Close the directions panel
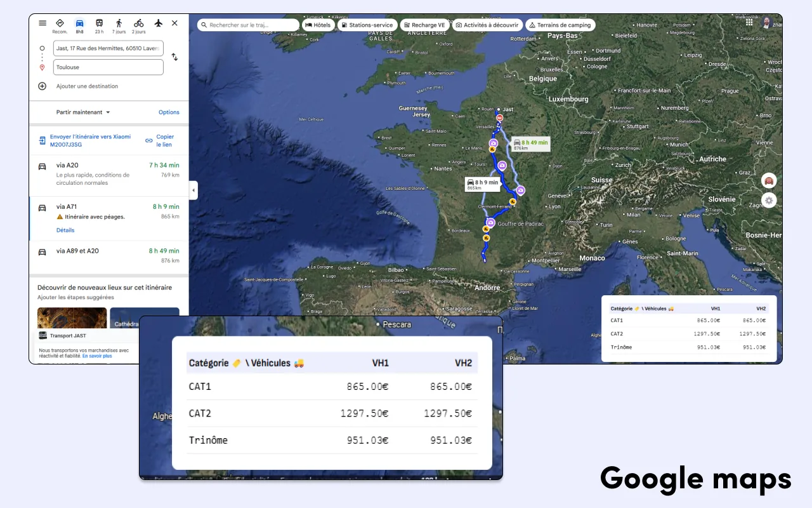Screen dimensions: 812x508 174,23
